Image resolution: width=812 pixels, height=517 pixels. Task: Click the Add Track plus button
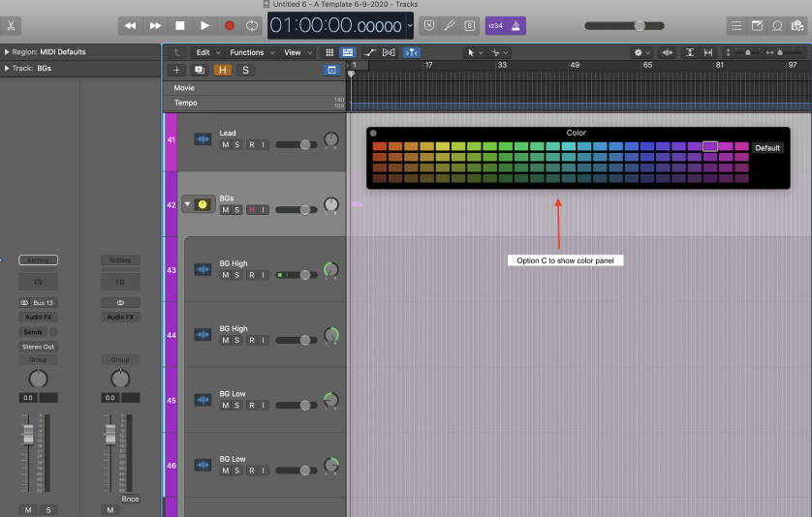[176, 70]
